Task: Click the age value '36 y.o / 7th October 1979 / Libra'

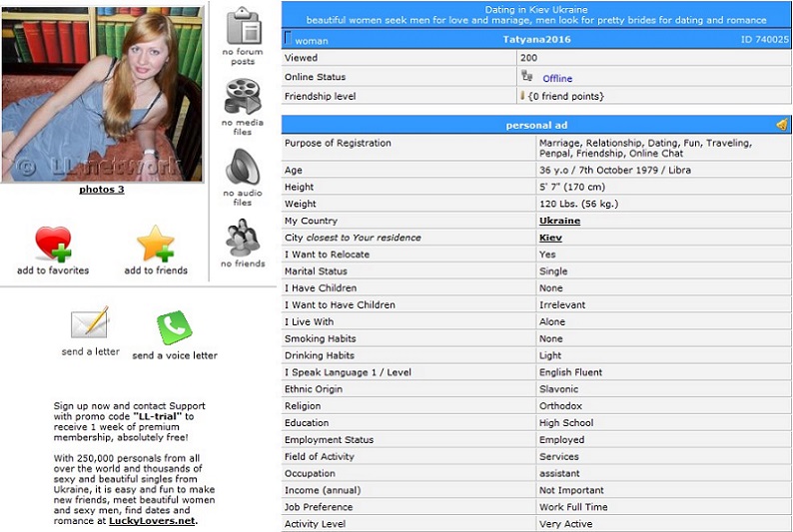Action: [615, 171]
